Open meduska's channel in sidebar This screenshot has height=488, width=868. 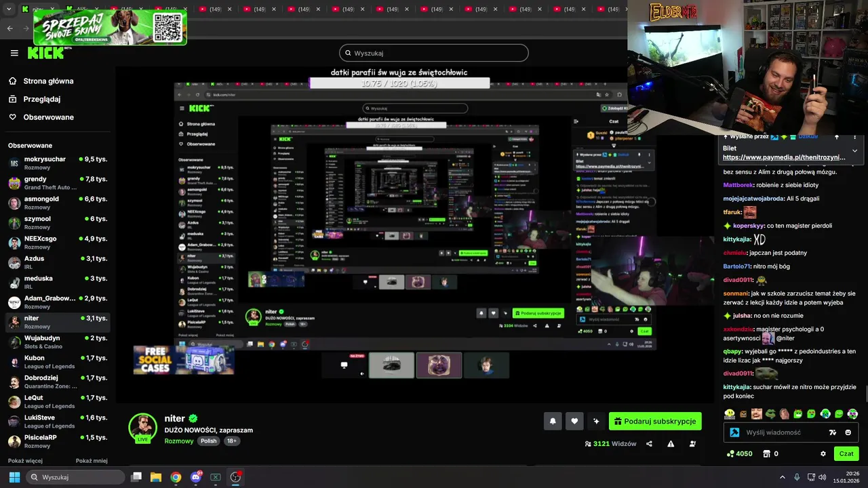tap(58, 282)
